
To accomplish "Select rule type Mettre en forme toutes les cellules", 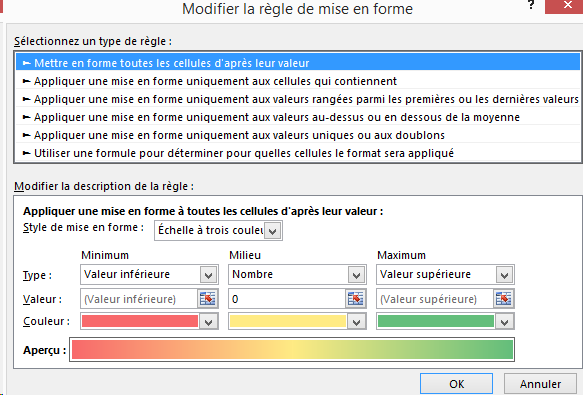I will 298,63.
